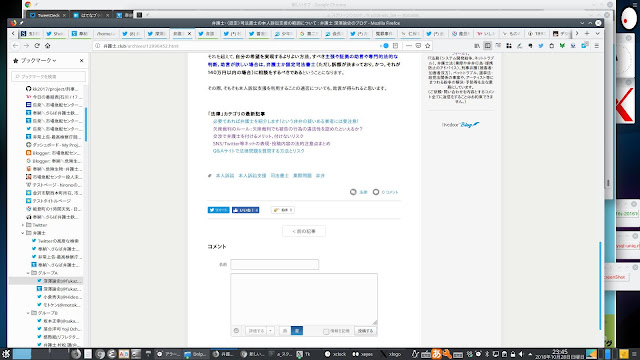Click the Twitter bird extension icon in toolbar

point(541,46)
